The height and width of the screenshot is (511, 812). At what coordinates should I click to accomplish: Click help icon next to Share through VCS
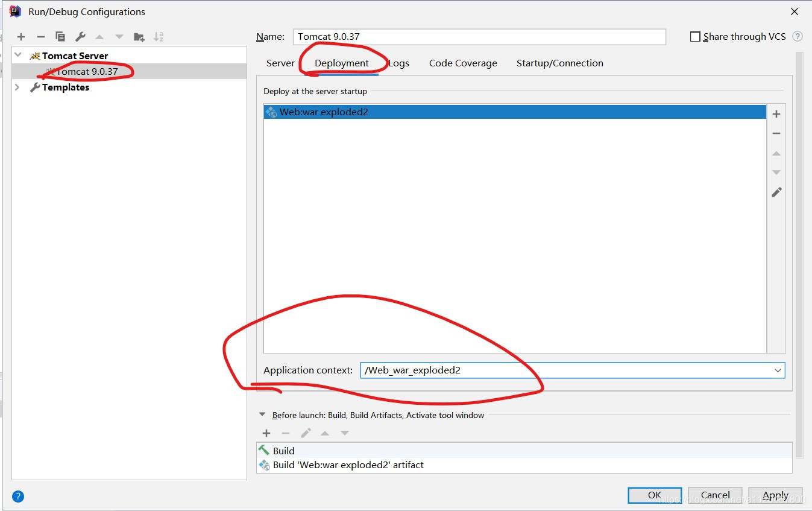click(x=798, y=36)
